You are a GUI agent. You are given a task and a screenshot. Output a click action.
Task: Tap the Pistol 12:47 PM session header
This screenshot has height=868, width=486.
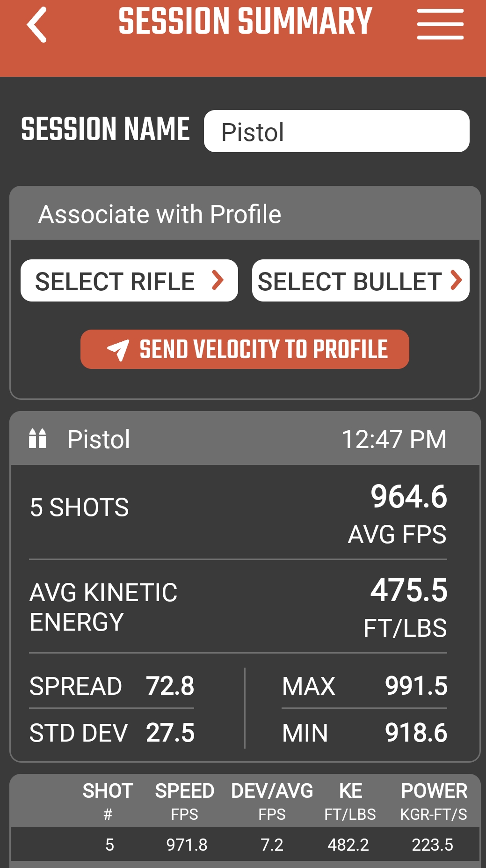click(x=245, y=439)
